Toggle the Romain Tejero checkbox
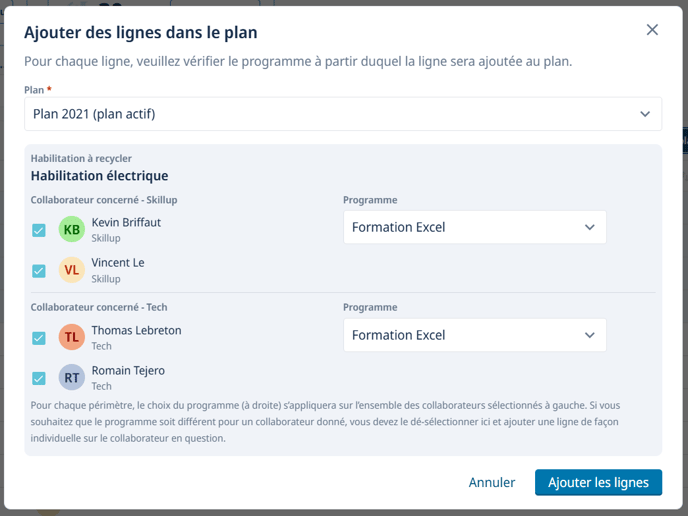 pyautogui.click(x=39, y=378)
